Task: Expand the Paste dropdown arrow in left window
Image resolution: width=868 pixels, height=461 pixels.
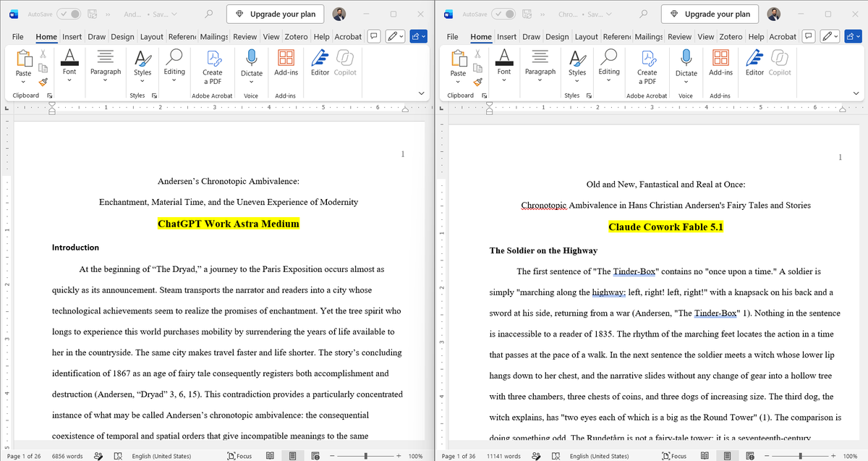Action: 23,82
